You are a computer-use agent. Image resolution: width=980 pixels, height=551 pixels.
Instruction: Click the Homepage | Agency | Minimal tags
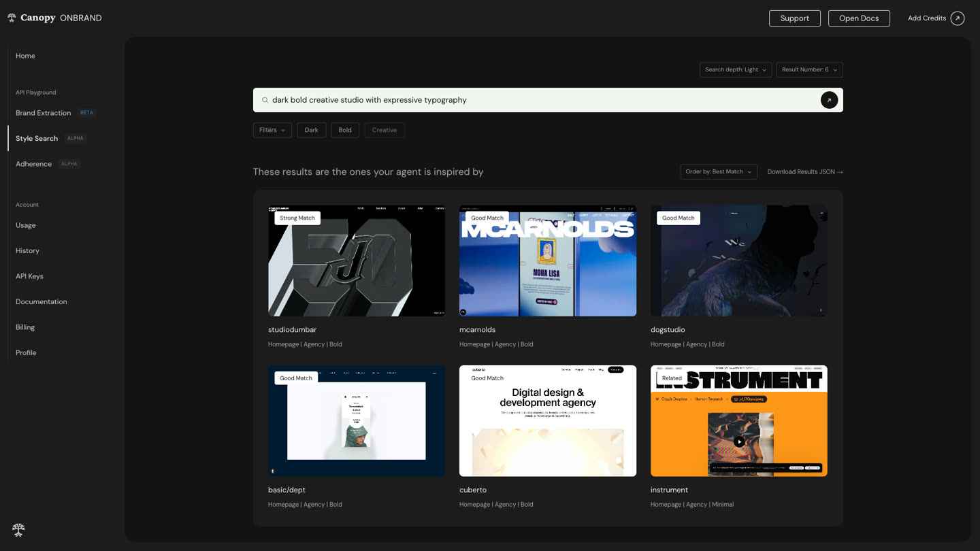click(692, 505)
